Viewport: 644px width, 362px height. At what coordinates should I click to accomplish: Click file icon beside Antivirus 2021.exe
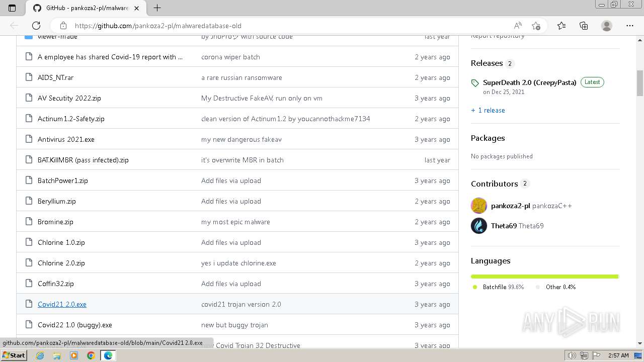click(29, 139)
